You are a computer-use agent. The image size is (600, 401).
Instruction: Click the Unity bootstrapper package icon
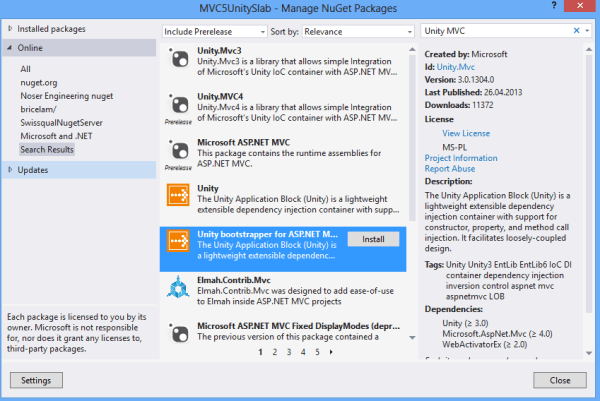click(x=178, y=241)
